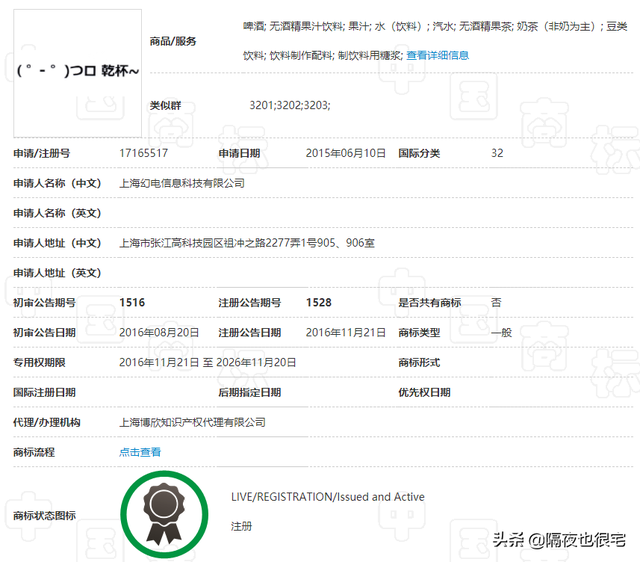Click the 国际分类 label
Image resolution: width=640 pixels, height=562 pixels.
pyautogui.click(x=419, y=153)
